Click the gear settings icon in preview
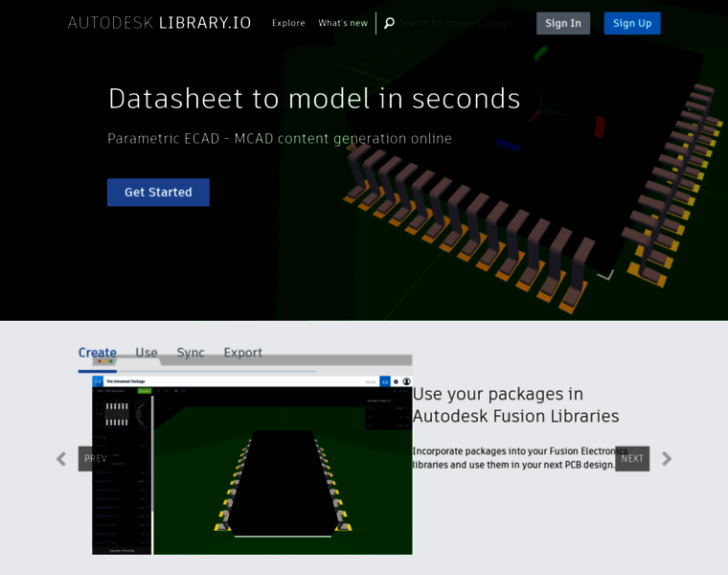728x575 pixels. coord(396,381)
